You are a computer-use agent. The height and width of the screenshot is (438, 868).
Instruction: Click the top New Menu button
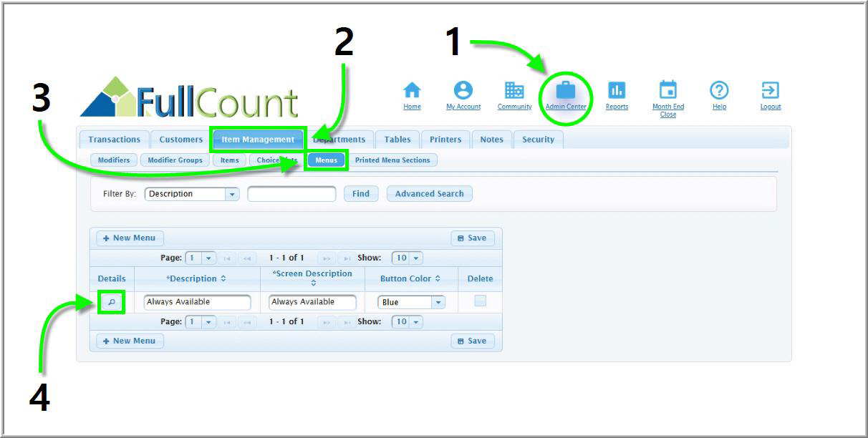(x=130, y=238)
